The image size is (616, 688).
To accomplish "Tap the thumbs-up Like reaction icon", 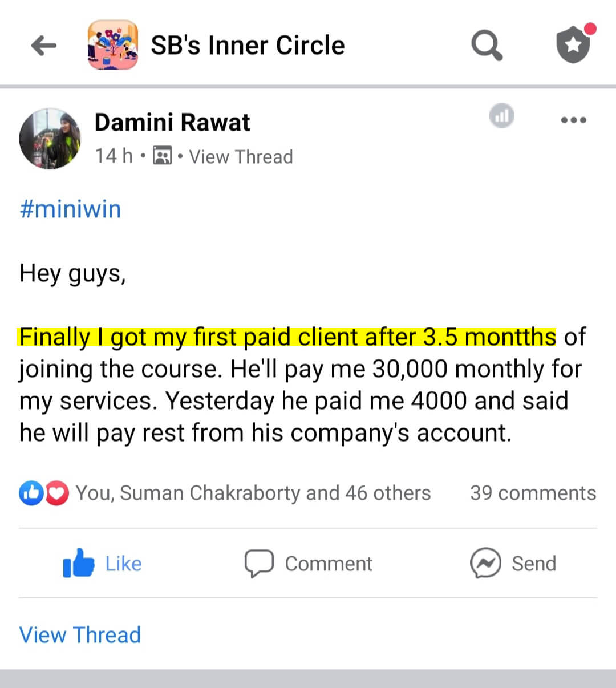I will pos(33,492).
